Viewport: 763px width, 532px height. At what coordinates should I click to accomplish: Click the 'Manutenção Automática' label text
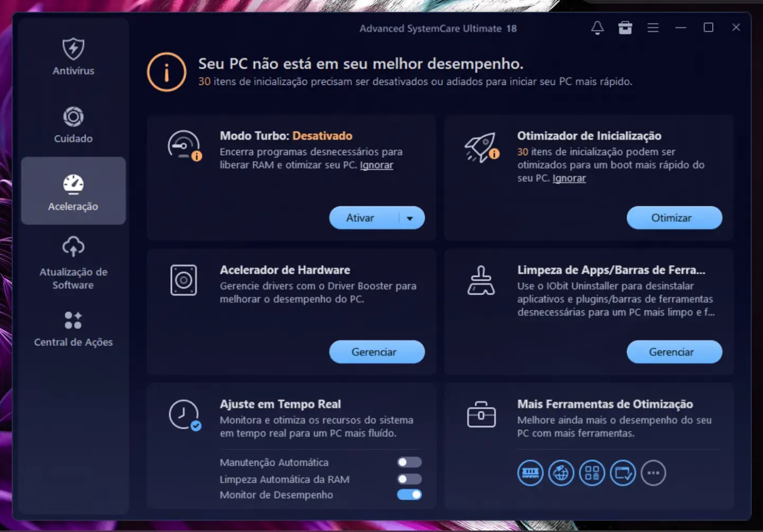(x=274, y=463)
